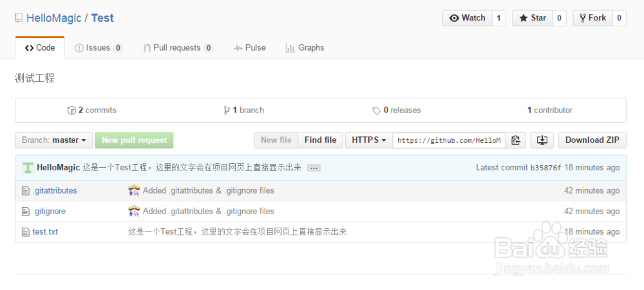This screenshot has height=290, width=644.
Task: Click the tag icon beside 0 releases
Action: coord(376,111)
